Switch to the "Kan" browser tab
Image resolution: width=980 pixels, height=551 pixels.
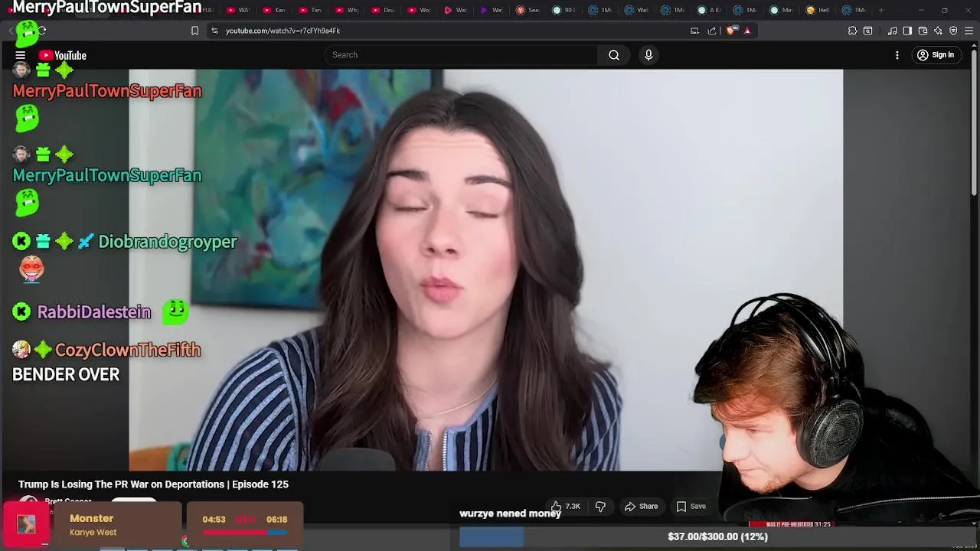tap(273, 10)
